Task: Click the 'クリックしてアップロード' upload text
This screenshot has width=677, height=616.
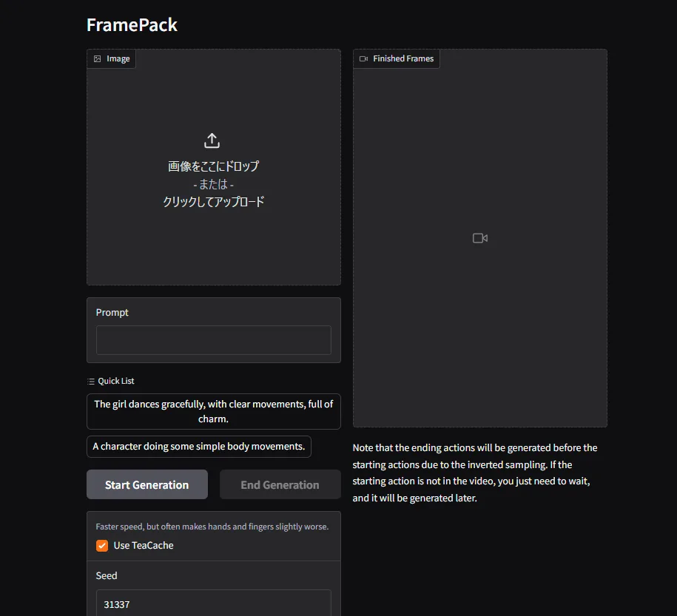Action: (213, 202)
